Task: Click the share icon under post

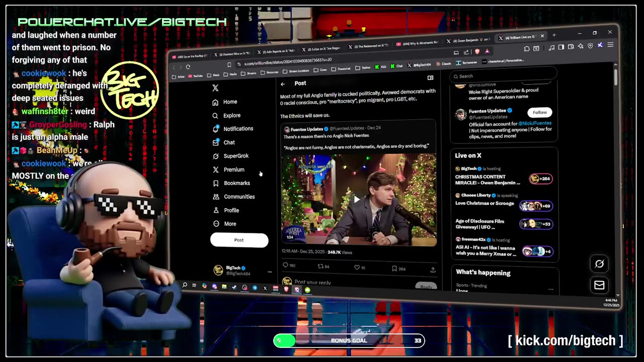Action: point(433,269)
